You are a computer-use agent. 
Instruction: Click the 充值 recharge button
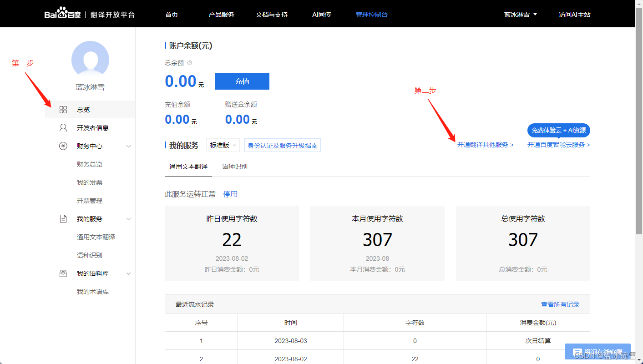pyautogui.click(x=242, y=81)
